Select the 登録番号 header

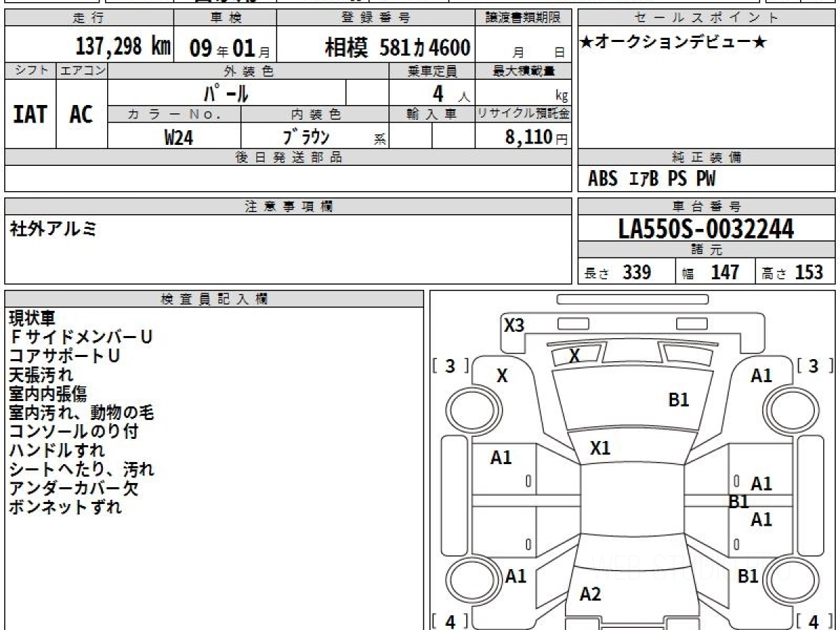377,18
